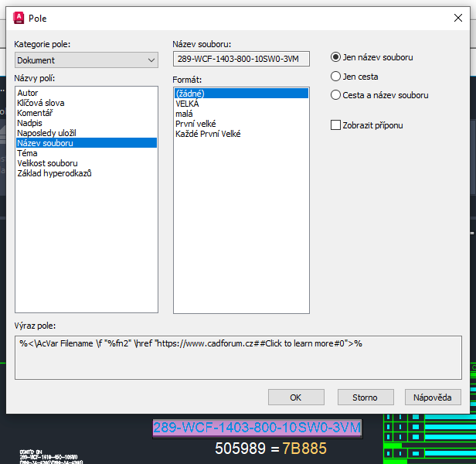476x464 pixels.
Task: Choose 'První velké' format
Action: click(x=195, y=124)
